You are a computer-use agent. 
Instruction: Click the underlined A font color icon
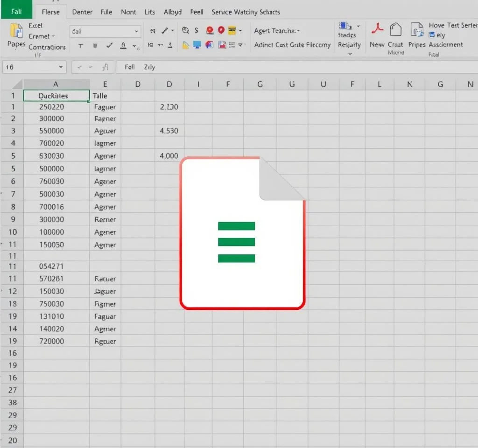click(123, 46)
